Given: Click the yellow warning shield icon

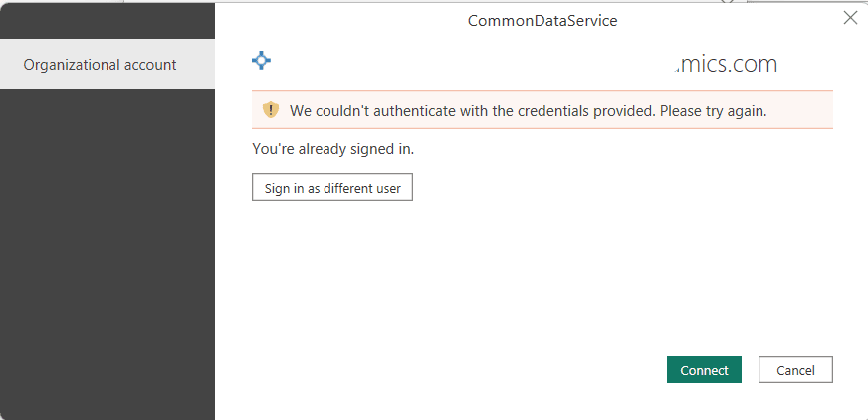Looking at the screenshot, I should [271, 109].
